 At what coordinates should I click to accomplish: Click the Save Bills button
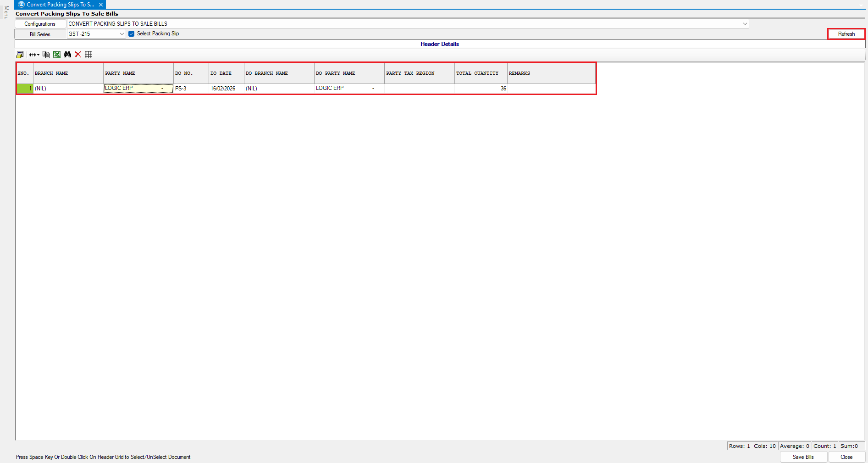point(803,457)
